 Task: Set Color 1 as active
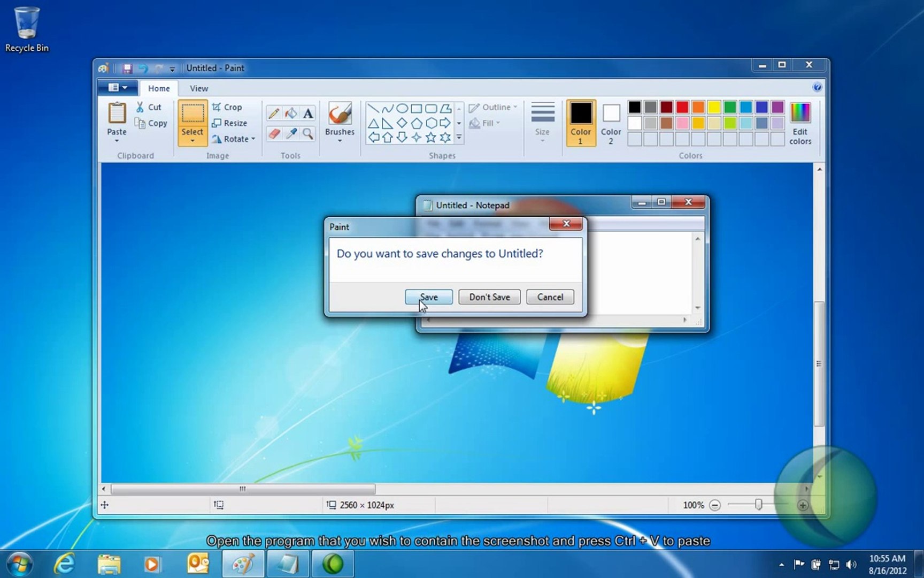(581, 123)
